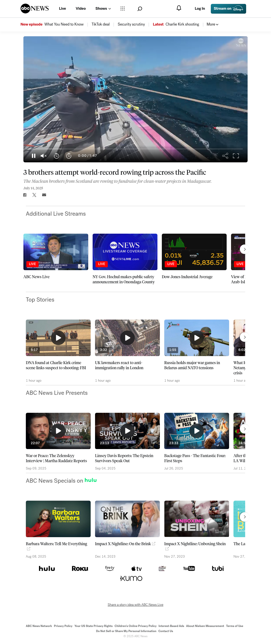Share article on X icon

34,195
